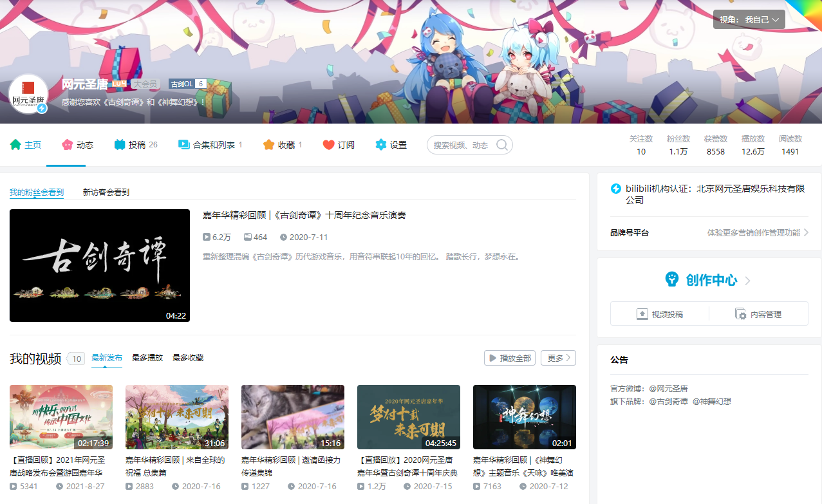Open the 梦付十载 未来可期 video thumbnail

[x=409, y=417]
